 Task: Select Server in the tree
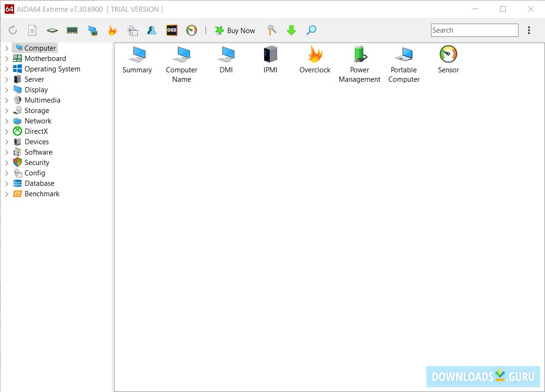(28, 79)
